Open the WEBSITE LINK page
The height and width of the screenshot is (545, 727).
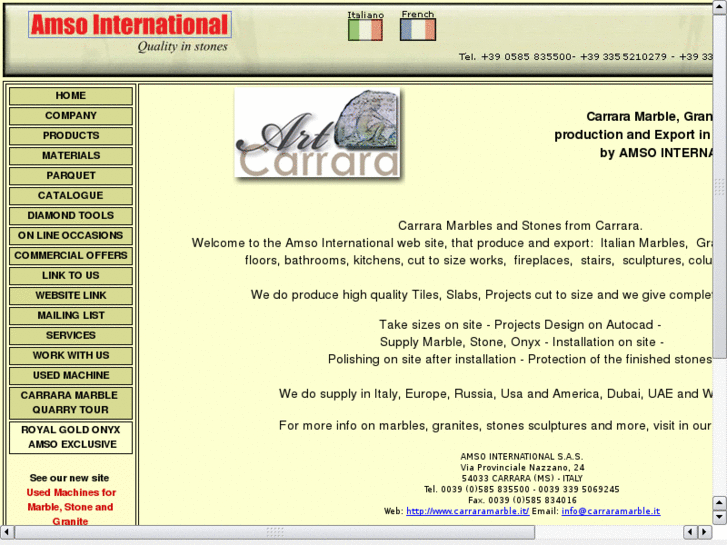(71, 295)
